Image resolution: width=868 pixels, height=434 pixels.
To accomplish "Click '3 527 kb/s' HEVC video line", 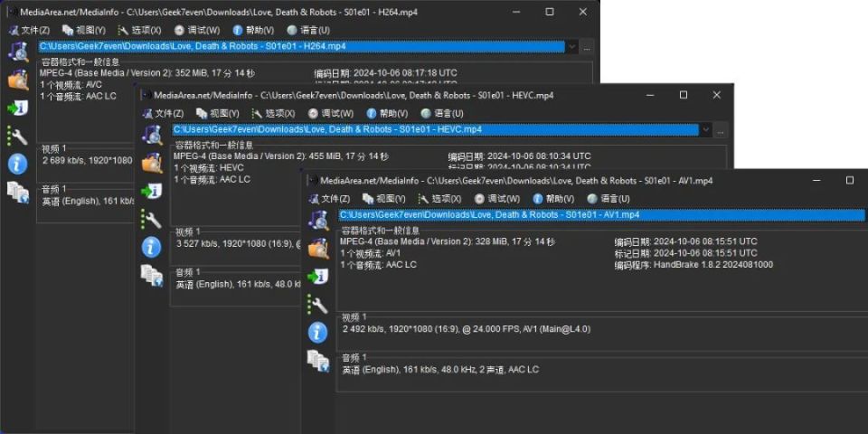I will pos(240,244).
